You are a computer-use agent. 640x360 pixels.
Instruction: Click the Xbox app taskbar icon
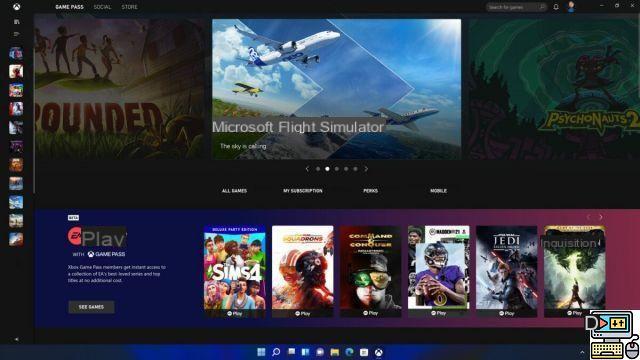(x=379, y=352)
